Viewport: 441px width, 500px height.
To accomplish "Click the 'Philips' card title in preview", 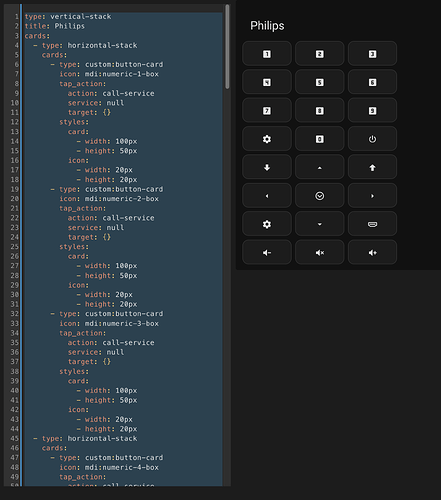I will (x=267, y=26).
